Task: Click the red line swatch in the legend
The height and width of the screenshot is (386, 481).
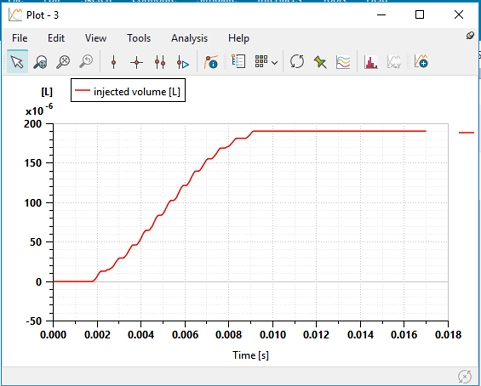Action: tap(83, 90)
